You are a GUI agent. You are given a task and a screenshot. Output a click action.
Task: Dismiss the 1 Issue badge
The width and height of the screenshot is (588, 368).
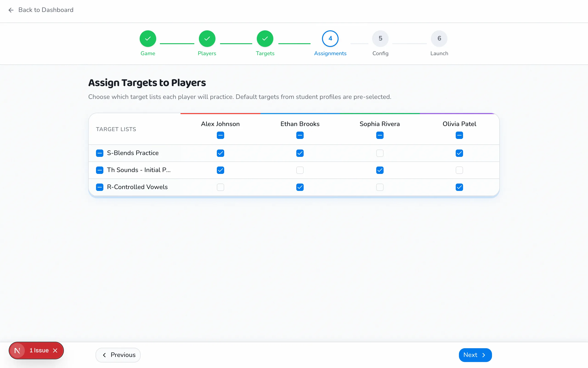55,351
